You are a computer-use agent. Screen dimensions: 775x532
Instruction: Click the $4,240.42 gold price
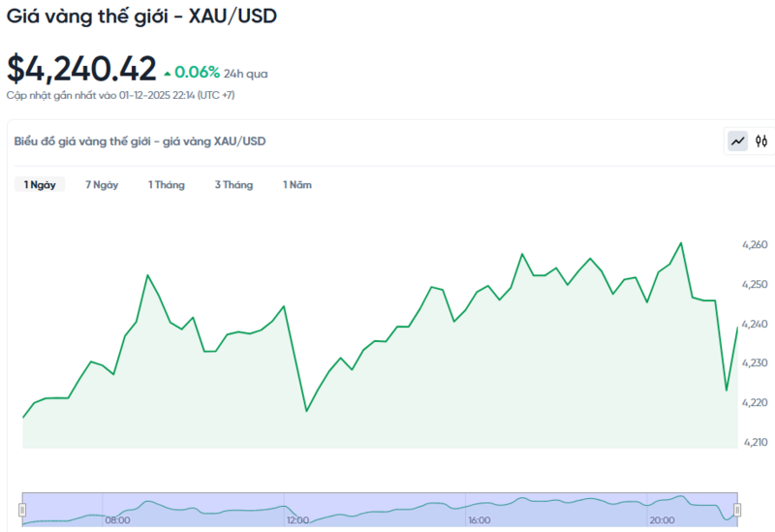click(x=81, y=69)
